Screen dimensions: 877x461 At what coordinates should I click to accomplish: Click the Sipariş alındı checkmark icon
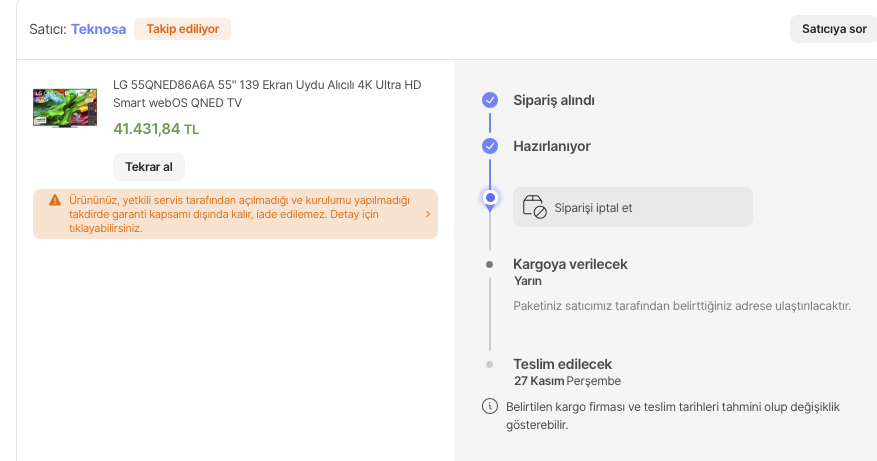(490, 100)
